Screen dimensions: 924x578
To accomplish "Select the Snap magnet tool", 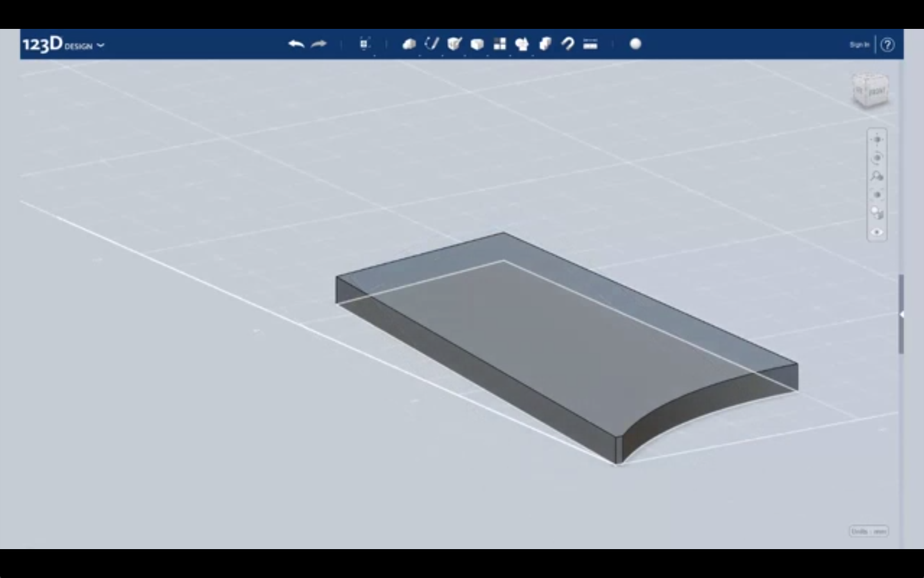I will pyautogui.click(x=568, y=44).
